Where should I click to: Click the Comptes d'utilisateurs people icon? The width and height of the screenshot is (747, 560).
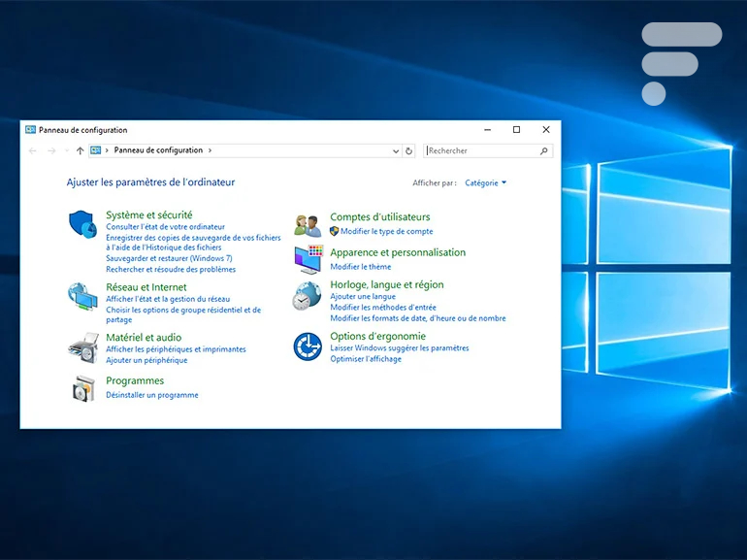click(x=308, y=225)
